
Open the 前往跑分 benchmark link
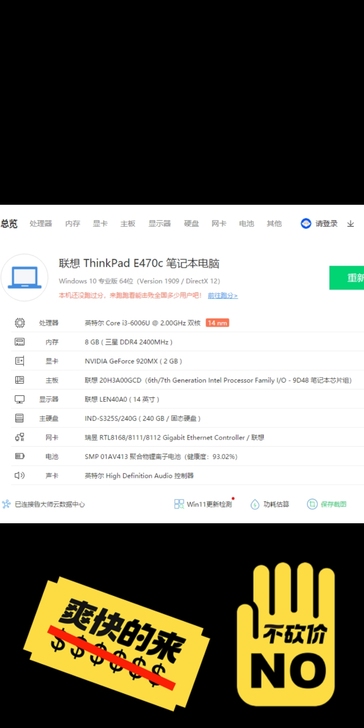point(222,295)
